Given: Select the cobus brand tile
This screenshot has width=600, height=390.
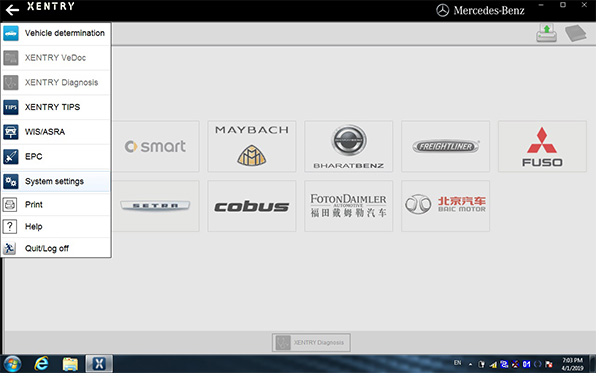Looking at the screenshot, I should (x=252, y=206).
